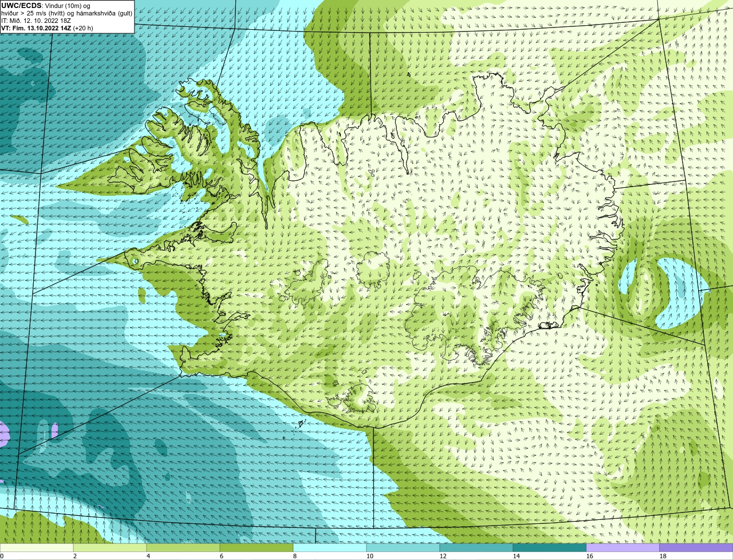Select the VT: Fim. 13.10.2022 14Z line

tap(47, 28)
